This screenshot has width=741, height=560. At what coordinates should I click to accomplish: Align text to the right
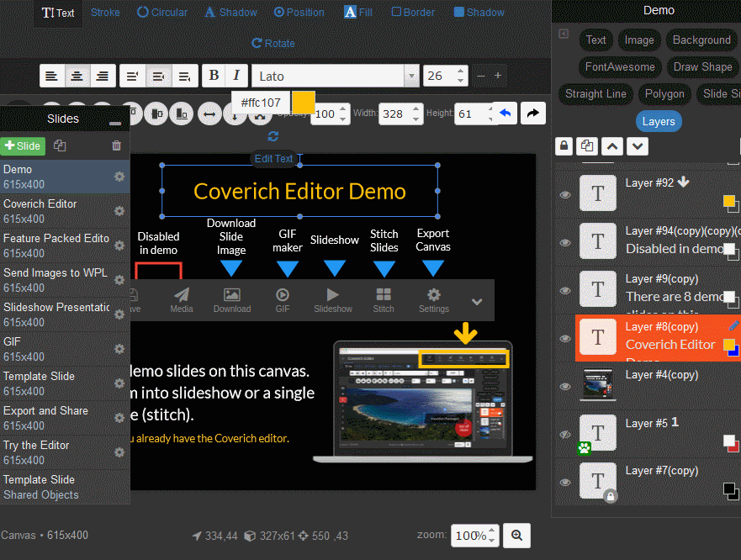[x=103, y=76]
